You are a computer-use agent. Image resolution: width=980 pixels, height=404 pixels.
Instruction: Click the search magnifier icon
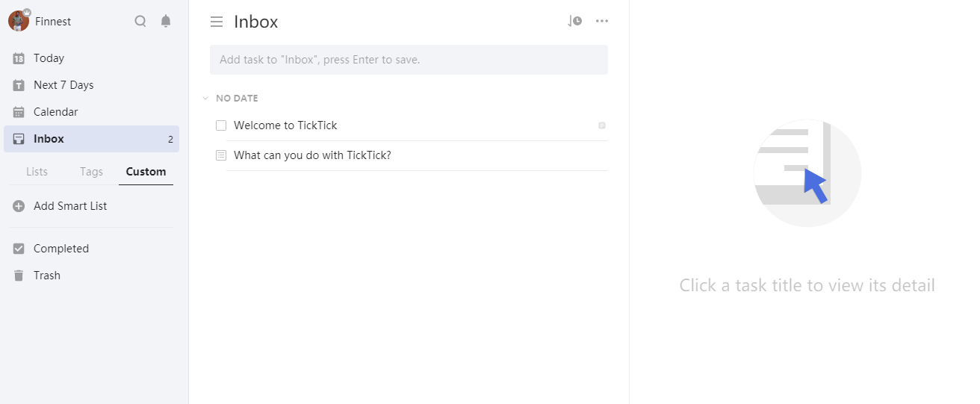click(x=140, y=21)
